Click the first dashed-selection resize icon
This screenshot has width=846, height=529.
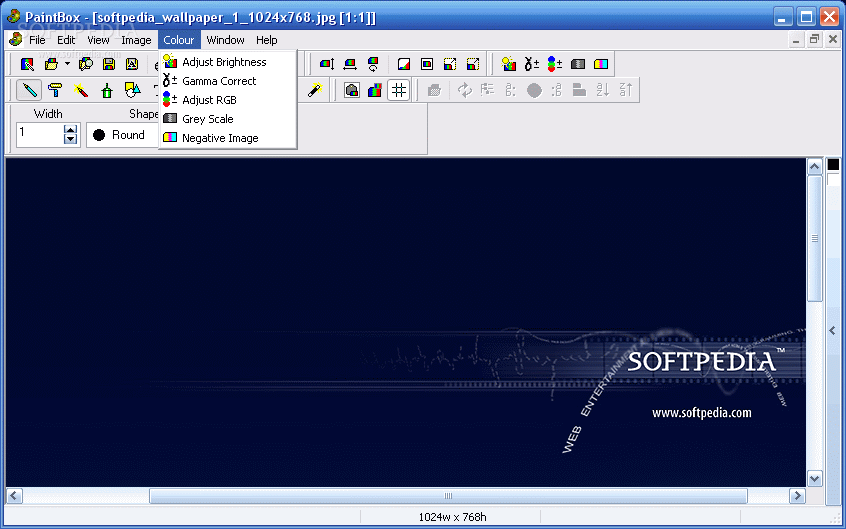[x=450, y=64]
